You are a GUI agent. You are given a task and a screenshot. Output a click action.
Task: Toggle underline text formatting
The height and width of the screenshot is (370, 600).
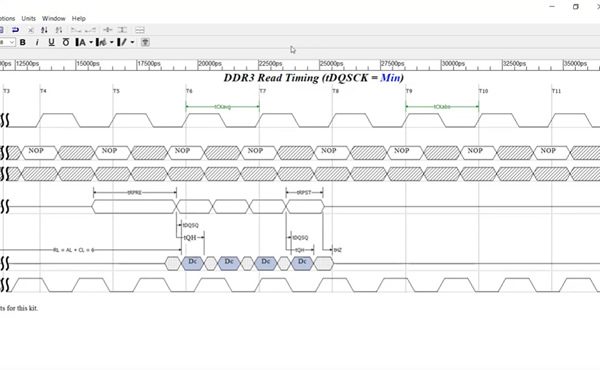[51, 42]
